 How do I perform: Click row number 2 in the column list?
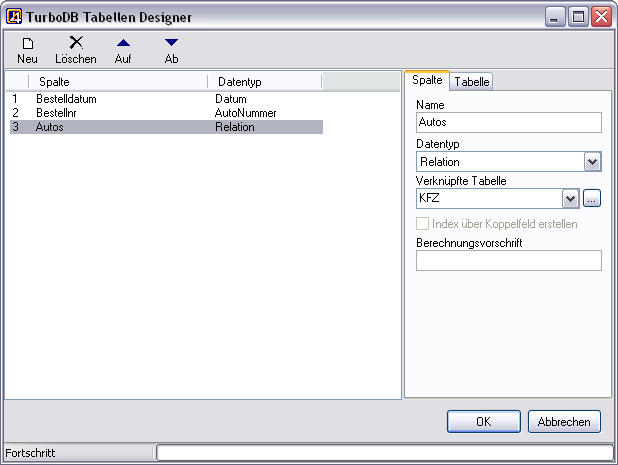coord(15,113)
